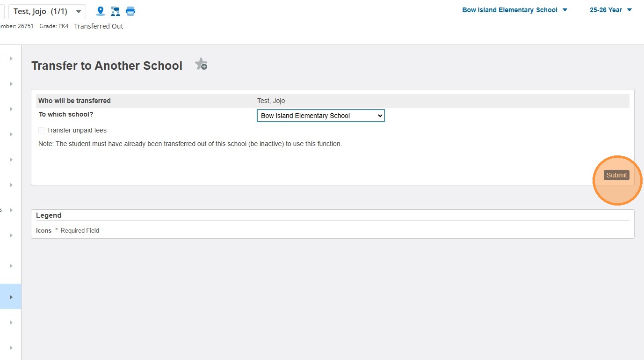The width and height of the screenshot is (644, 360).
Task: Expand the sixth sidebar arrow from top
Action: click(x=10, y=185)
